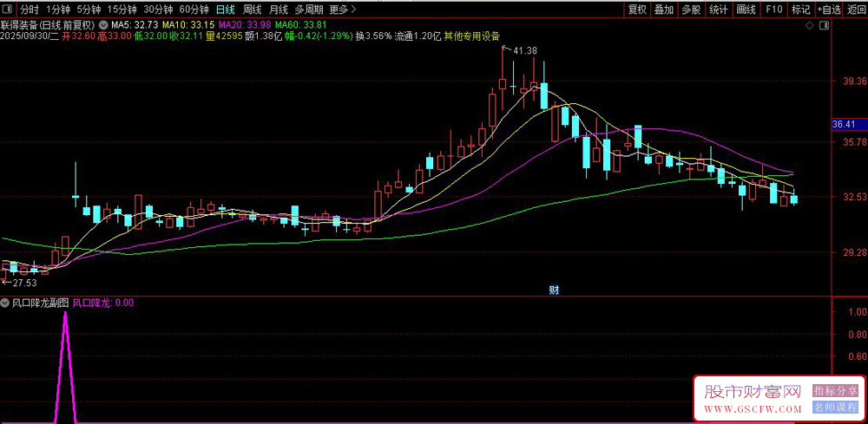
Task: Click the 其他专用设备 industry link
Action: point(471,36)
